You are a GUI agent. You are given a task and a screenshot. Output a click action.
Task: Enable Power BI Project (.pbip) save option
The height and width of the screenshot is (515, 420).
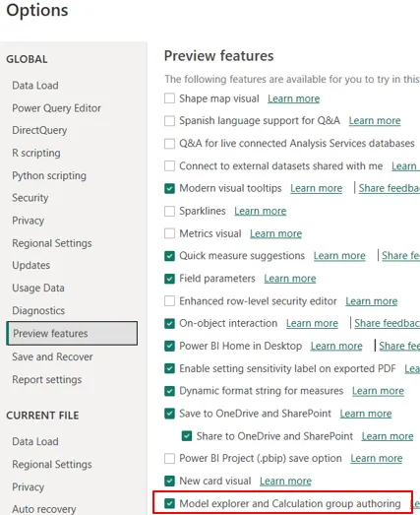click(169, 459)
